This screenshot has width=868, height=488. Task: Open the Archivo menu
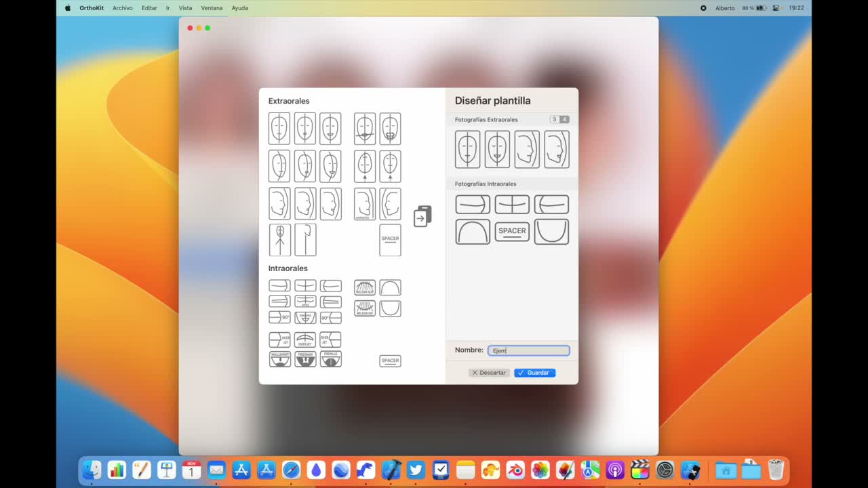[123, 8]
